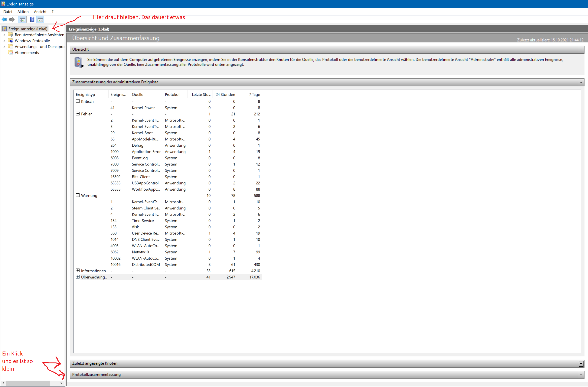The height and width of the screenshot is (387, 588).
Task: Click the gray Forward arrow toolbar icon
Action: pyautogui.click(x=12, y=19)
